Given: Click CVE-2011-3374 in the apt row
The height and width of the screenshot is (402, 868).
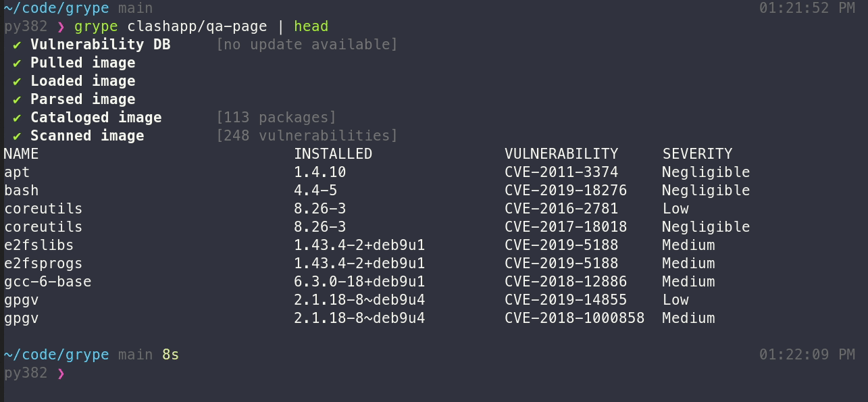Looking at the screenshot, I should [x=561, y=172].
